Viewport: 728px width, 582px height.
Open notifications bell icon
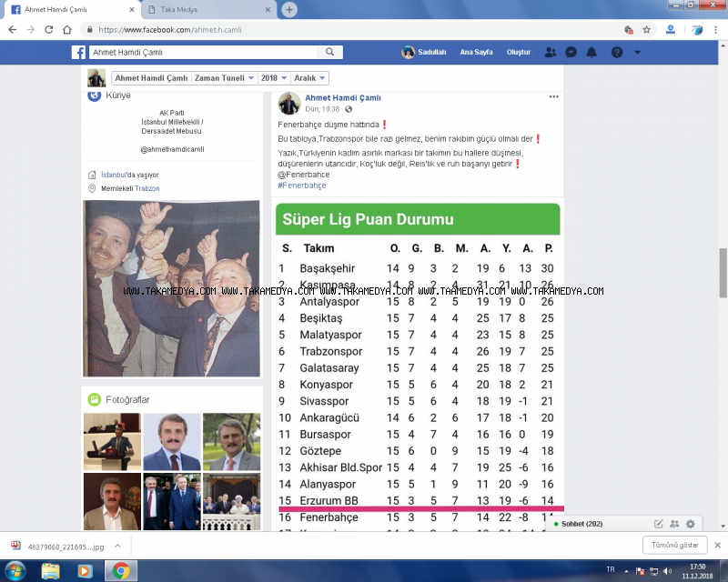[591, 53]
